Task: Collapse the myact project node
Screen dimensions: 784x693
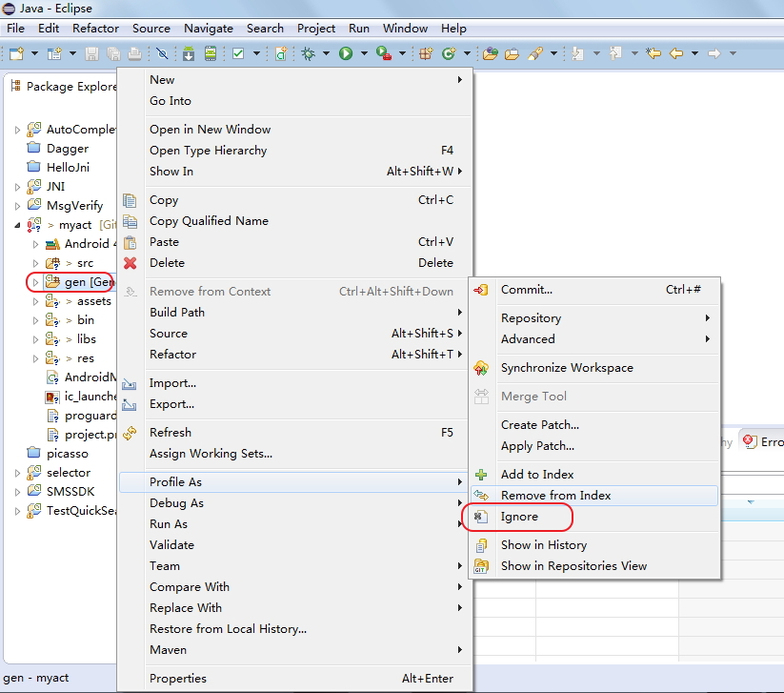Action: pyautogui.click(x=17, y=225)
